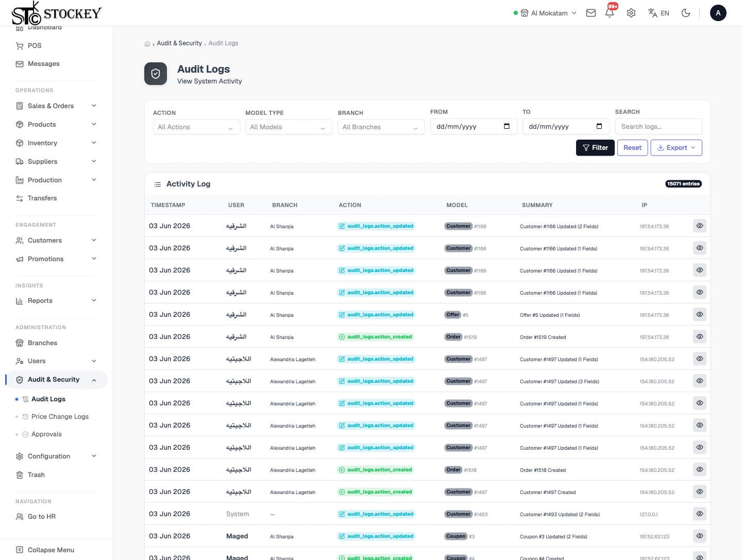Click the 15071 entries badge
The width and height of the screenshot is (742, 560).
pos(683,184)
